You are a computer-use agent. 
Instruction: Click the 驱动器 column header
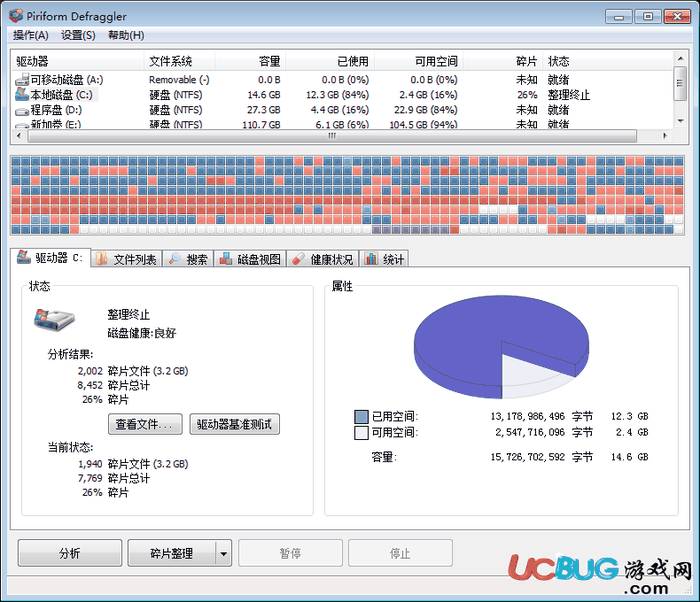tap(78, 61)
